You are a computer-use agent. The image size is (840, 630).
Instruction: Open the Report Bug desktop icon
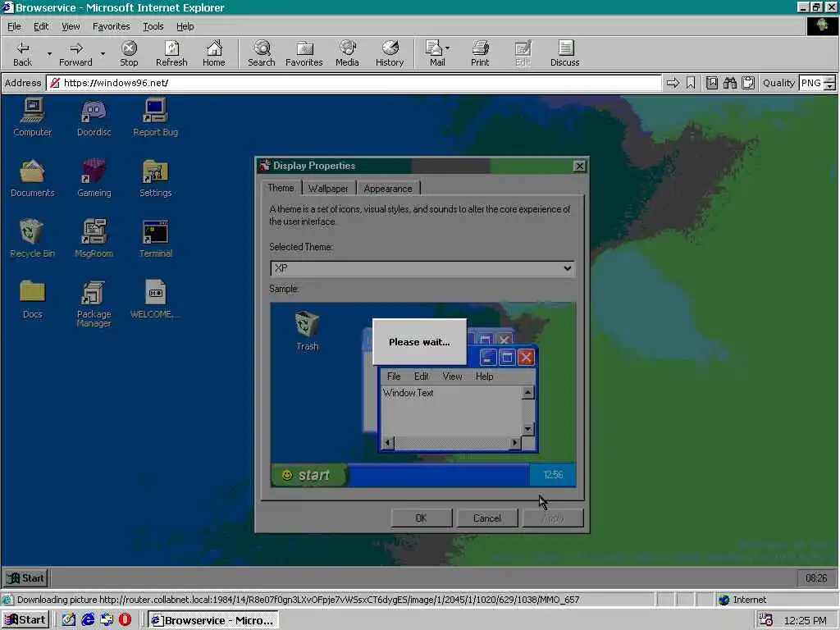[155, 116]
